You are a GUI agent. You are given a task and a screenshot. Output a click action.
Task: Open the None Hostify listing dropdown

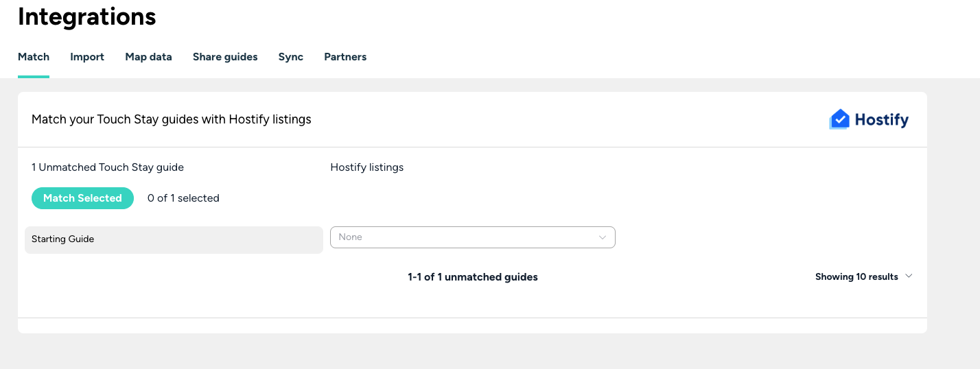[472, 237]
